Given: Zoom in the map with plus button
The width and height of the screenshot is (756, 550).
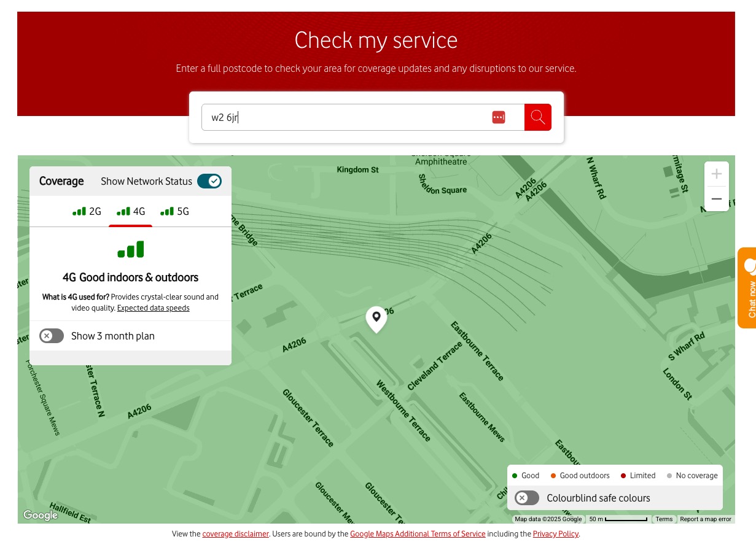Looking at the screenshot, I should click(716, 174).
